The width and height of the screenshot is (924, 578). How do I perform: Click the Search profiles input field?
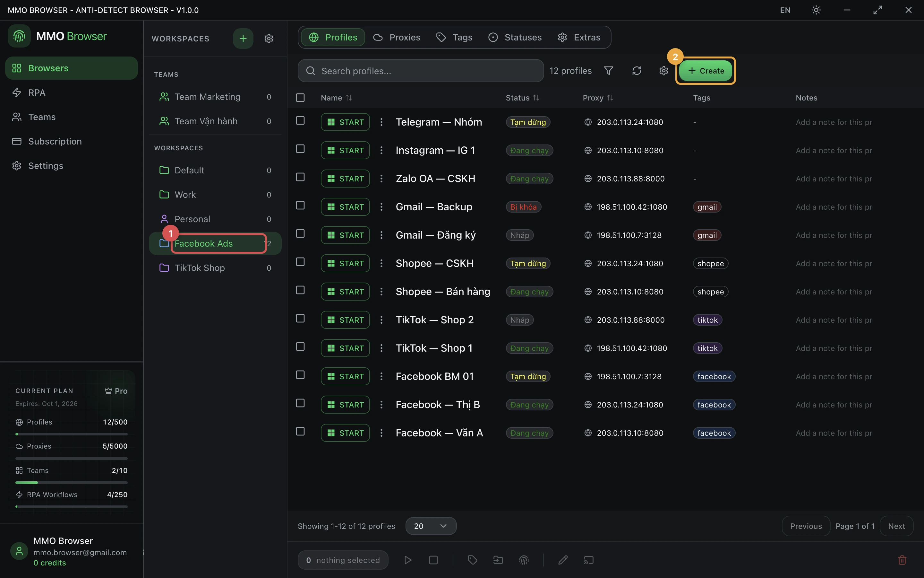421,71
